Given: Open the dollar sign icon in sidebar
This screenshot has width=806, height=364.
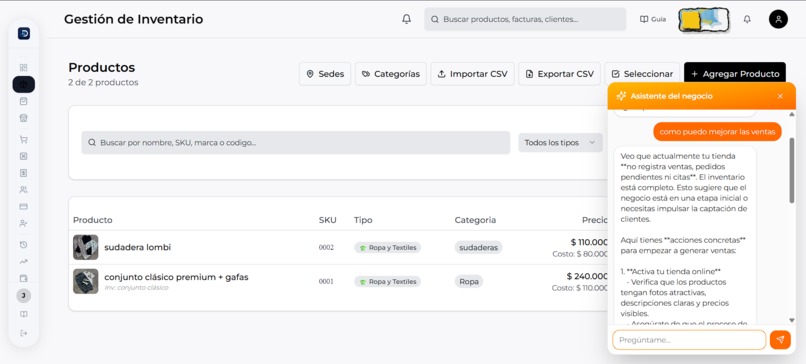Looking at the screenshot, I should [23, 173].
